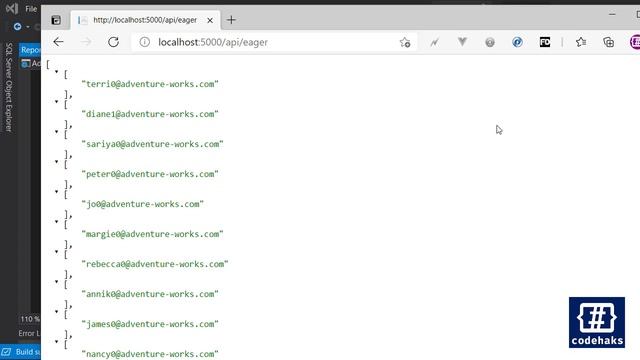
Task: Collapse the sariya0 email array
Action: [56, 131]
